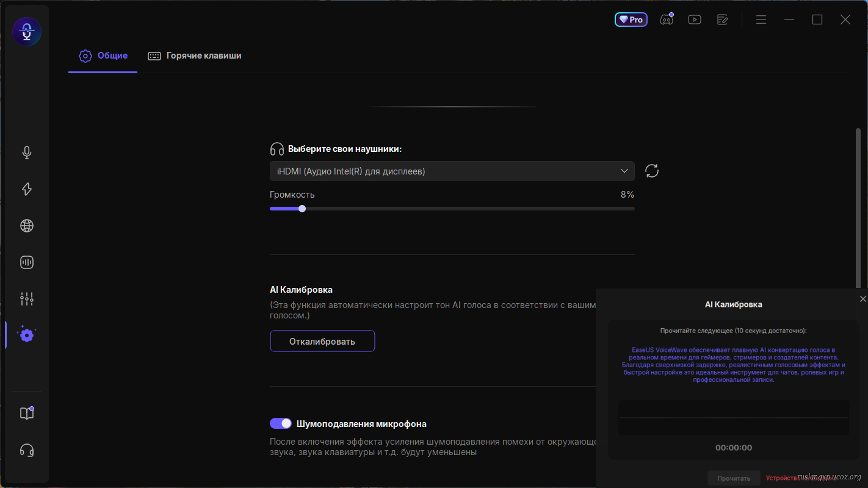The height and width of the screenshot is (488, 868).
Task: Open the hamburger menu in title bar
Action: [761, 20]
